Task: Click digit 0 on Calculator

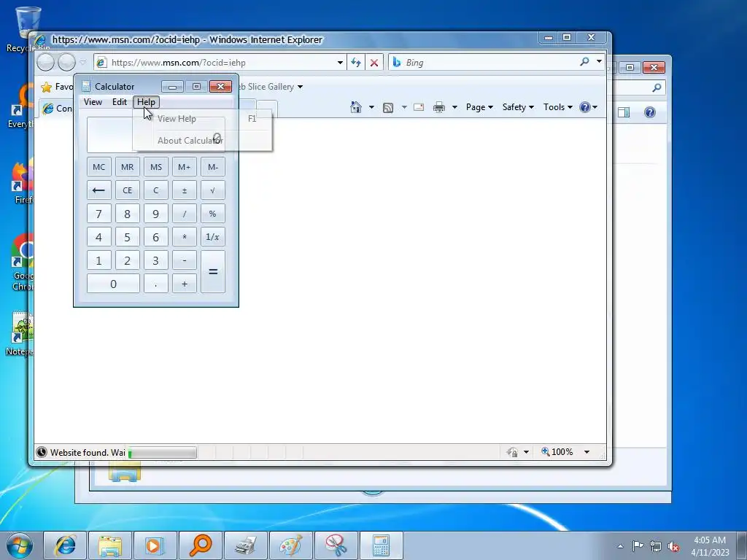Action: tap(113, 284)
